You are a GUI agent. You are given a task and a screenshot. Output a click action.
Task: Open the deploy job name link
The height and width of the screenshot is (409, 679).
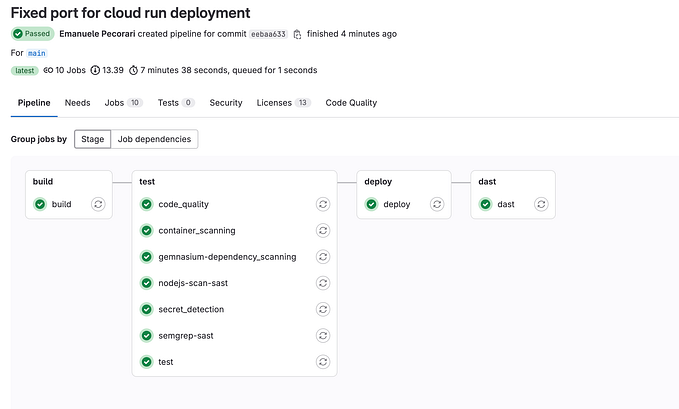click(x=397, y=204)
